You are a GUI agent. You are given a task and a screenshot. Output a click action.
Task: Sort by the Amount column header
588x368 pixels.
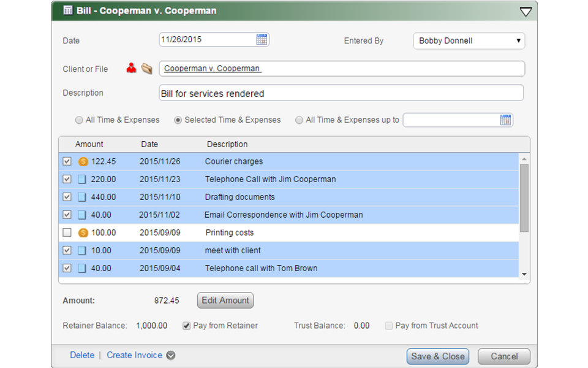click(x=89, y=144)
